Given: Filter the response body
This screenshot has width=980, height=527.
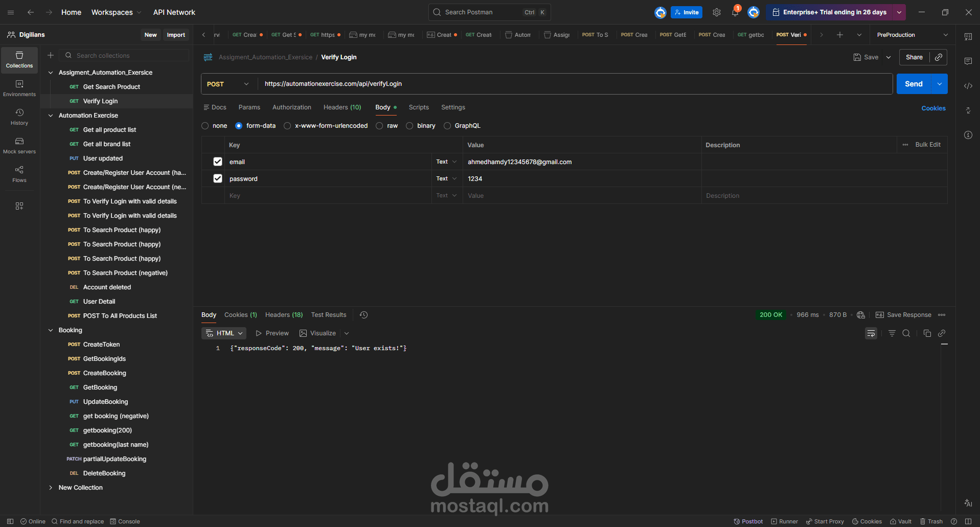Looking at the screenshot, I should [892, 333].
